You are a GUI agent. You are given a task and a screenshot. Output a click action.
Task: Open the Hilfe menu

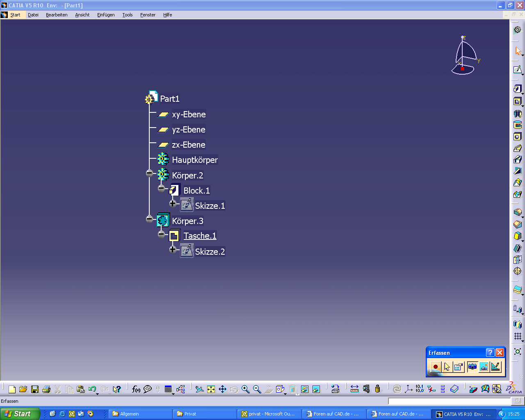pyautogui.click(x=167, y=15)
